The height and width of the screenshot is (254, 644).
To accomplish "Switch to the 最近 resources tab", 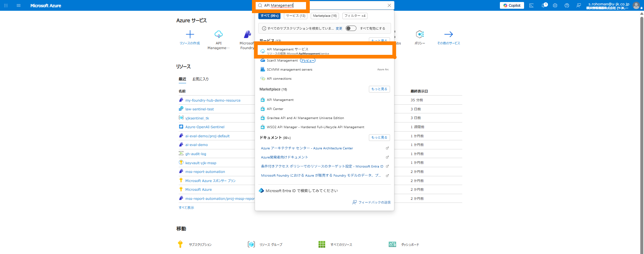I will click(182, 79).
